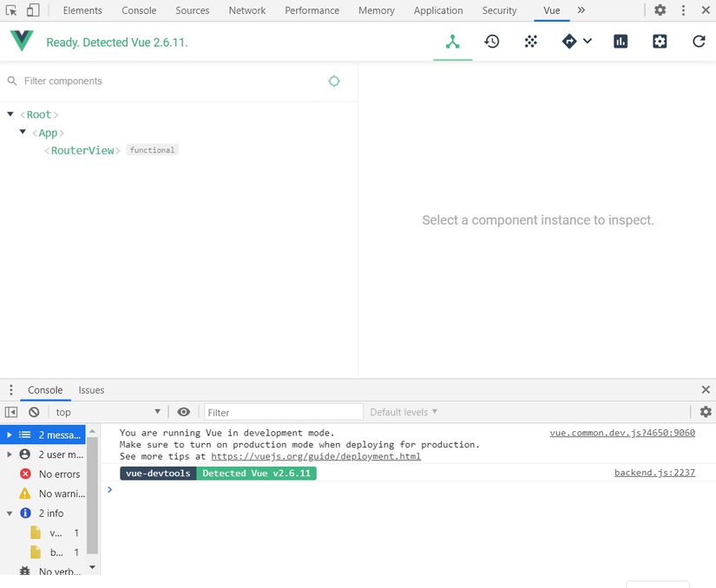716x588 pixels.
Task: Select the inspect element picker icon
Action: (11, 10)
